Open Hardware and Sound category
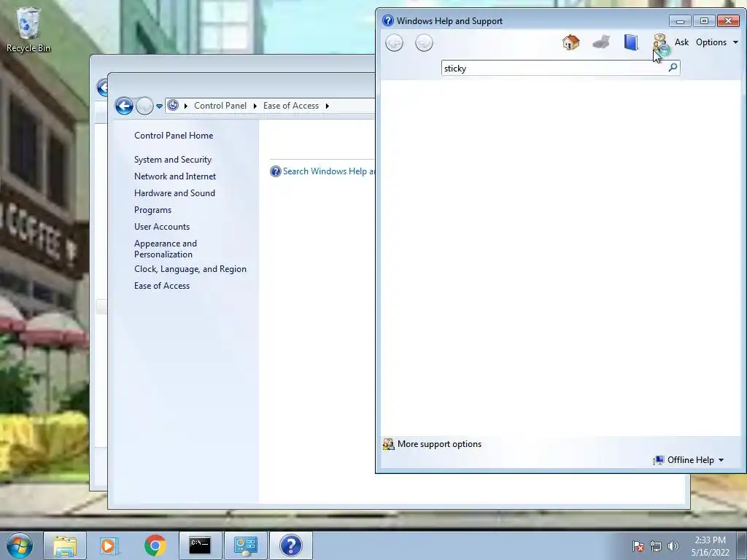Viewport: 747px width, 560px height. point(174,192)
